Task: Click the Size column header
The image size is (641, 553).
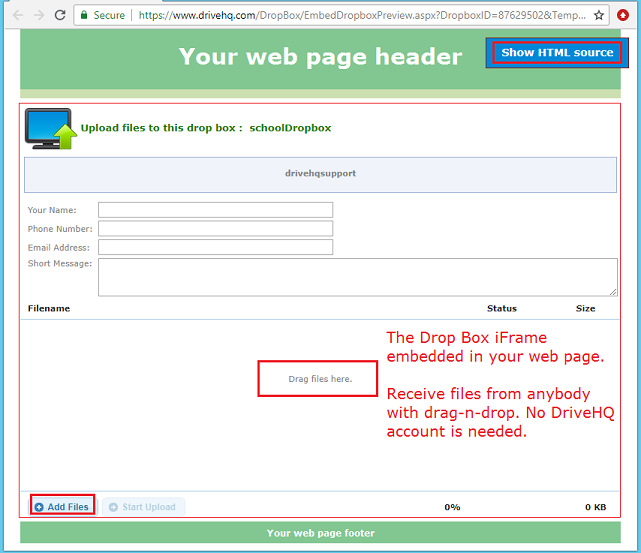Action: [x=585, y=308]
